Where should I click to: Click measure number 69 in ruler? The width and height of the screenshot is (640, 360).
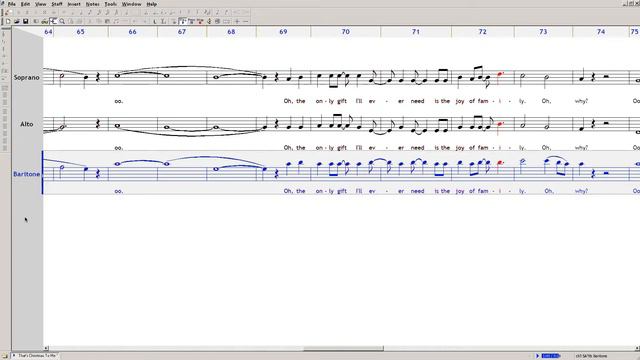(283, 31)
